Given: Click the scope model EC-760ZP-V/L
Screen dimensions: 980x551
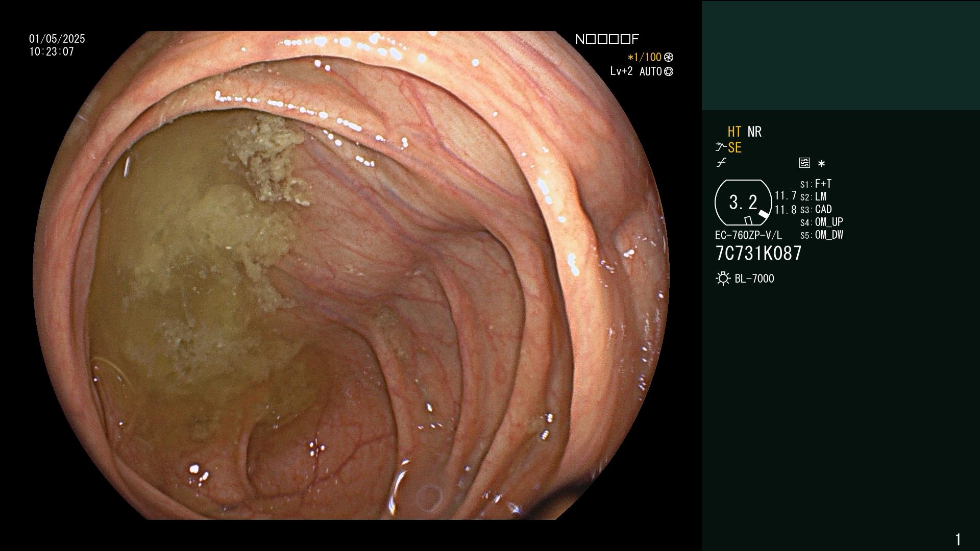Looking at the screenshot, I should click(x=748, y=235).
